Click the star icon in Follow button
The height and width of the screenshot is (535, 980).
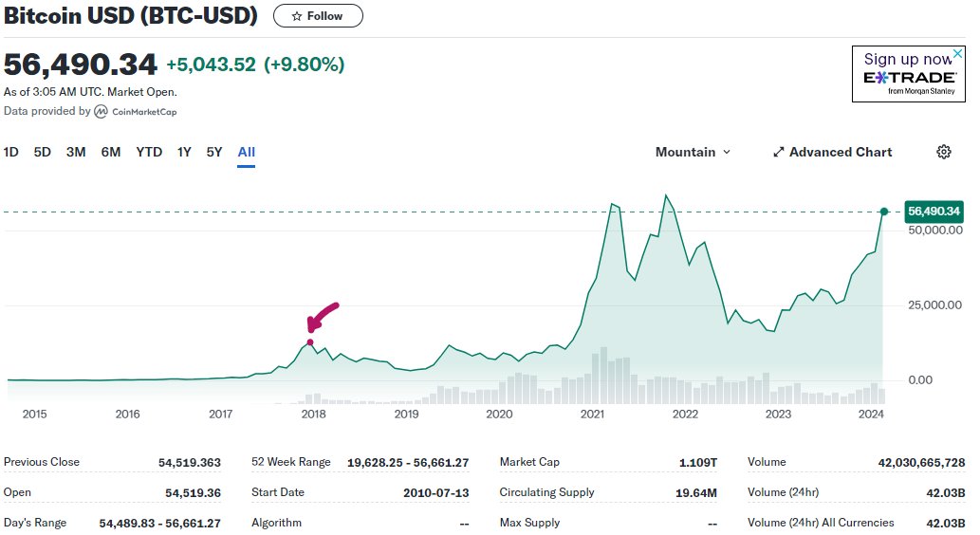[x=297, y=16]
